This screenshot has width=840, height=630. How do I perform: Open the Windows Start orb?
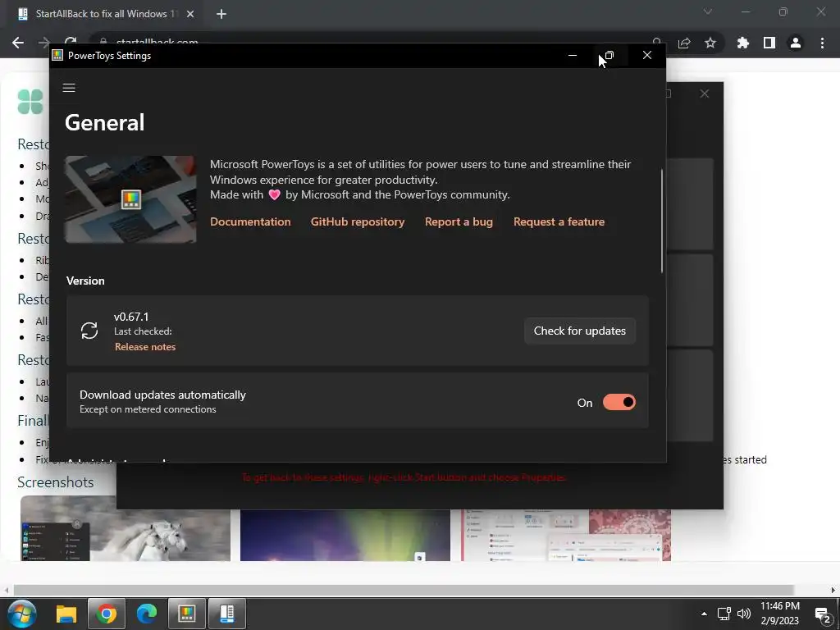(22, 614)
